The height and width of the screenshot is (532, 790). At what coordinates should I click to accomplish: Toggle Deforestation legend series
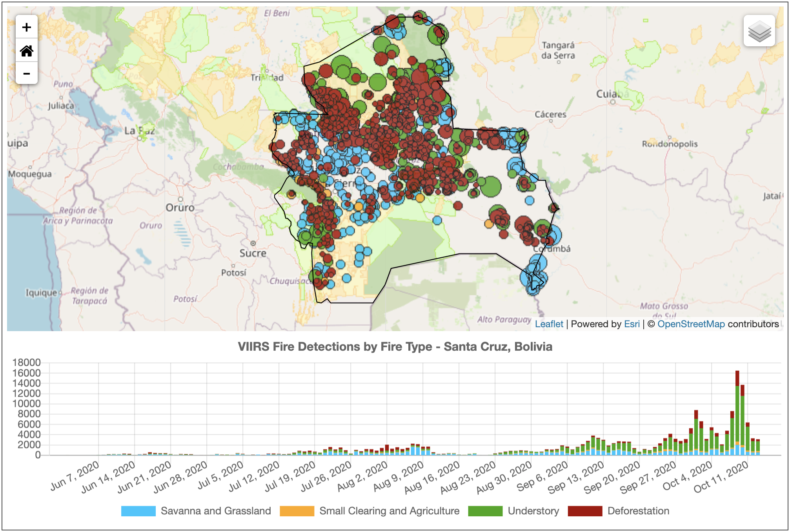pos(638,511)
